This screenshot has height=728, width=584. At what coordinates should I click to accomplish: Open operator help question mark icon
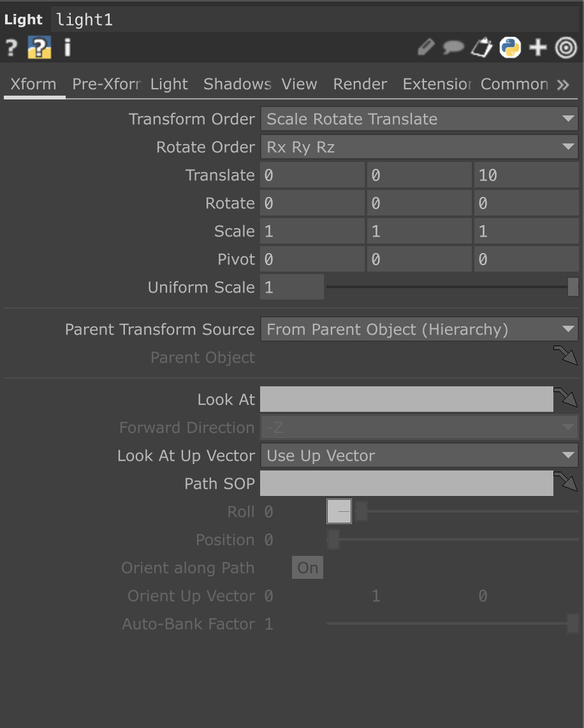point(11,48)
